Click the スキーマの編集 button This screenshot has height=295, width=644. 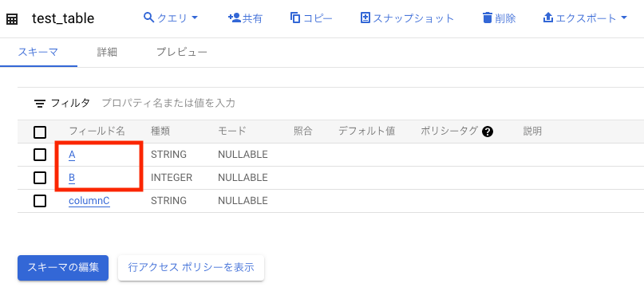click(63, 268)
